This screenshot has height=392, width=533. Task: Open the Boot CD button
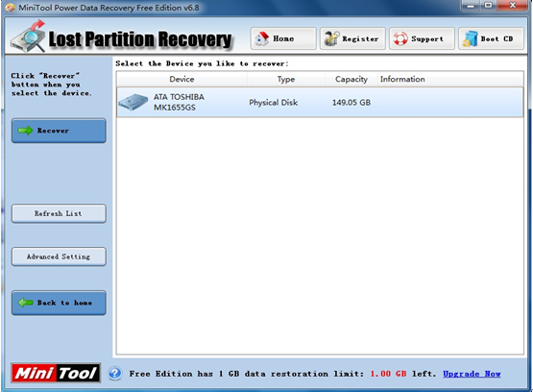click(491, 38)
